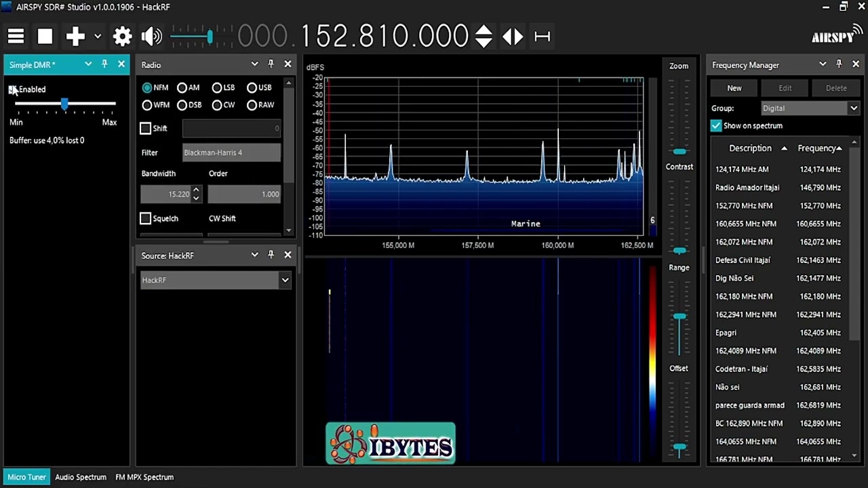The width and height of the screenshot is (868, 488).
Task: Click the step-size bracket icon in the toolbar
Action: (542, 37)
